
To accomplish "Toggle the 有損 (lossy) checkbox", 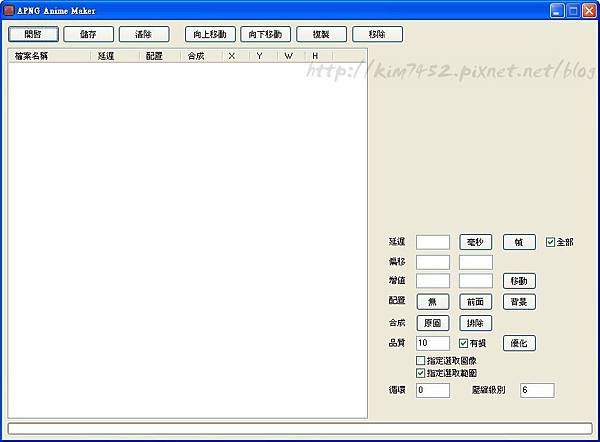I will [x=463, y=343].
